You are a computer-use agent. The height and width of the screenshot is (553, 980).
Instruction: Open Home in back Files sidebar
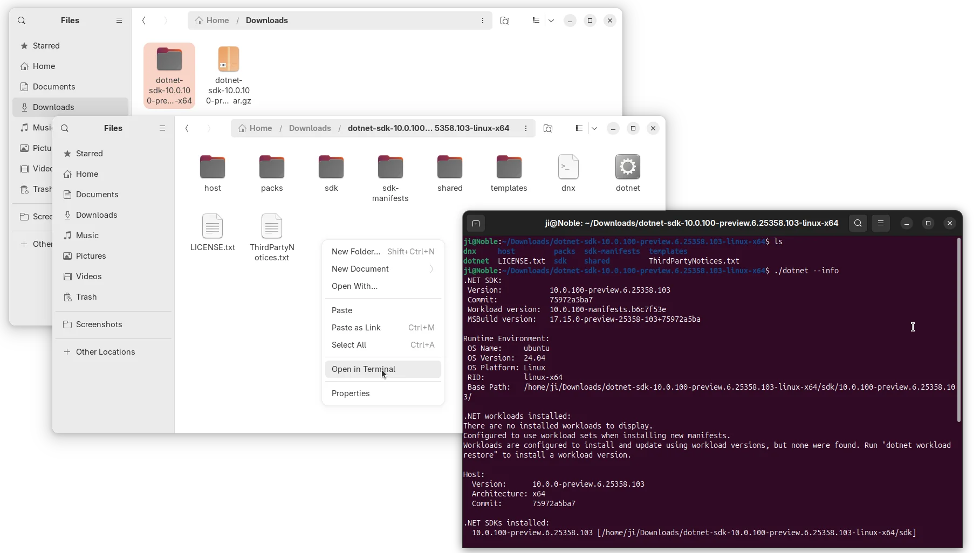pyautogui.click(x=70, y=66)
